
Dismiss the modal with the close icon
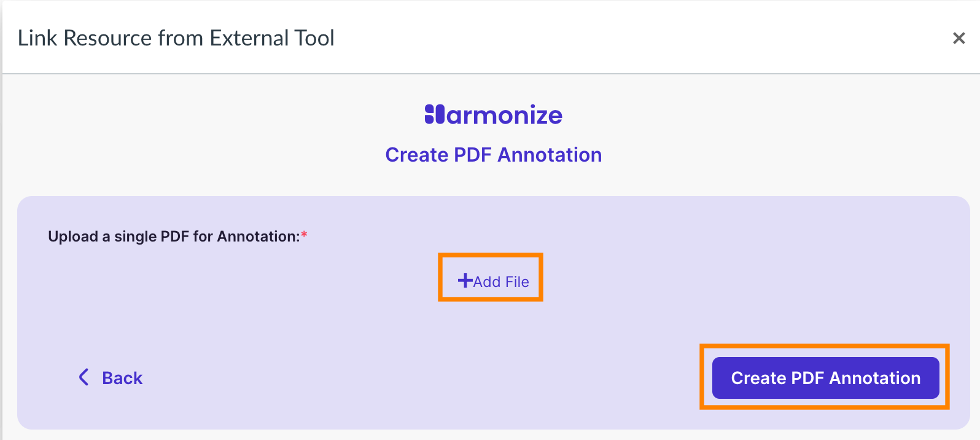click(959, 38)
